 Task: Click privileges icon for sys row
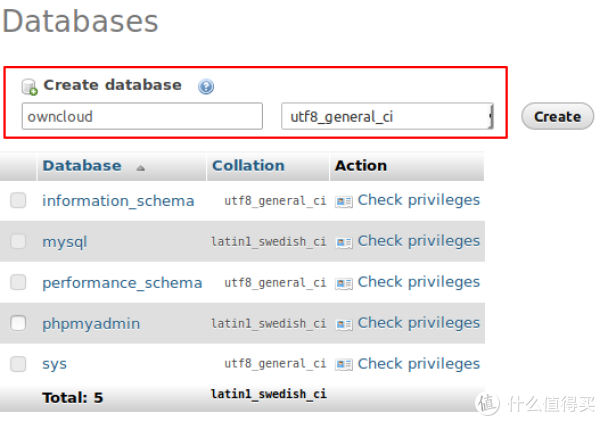344,365
